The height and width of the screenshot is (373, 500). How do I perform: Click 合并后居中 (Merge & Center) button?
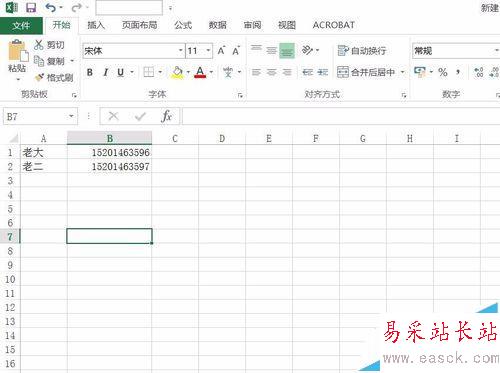pyautogui.click(x=366, y=72)
